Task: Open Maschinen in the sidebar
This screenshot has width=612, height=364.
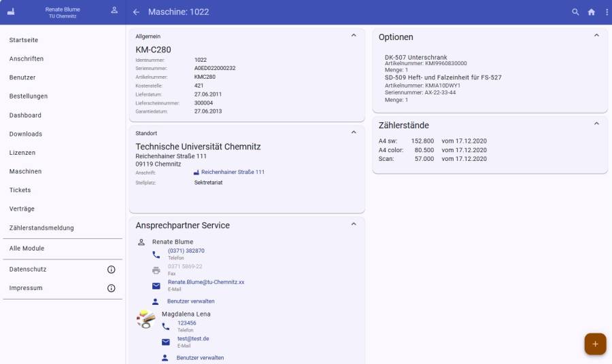Action: (x=25, y=171)
